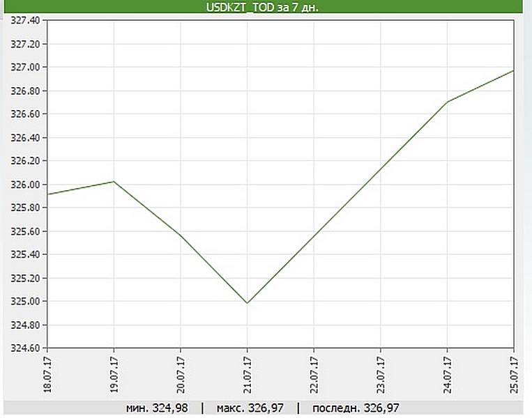Click the 326.00 y-axis label

click(24, 185)
